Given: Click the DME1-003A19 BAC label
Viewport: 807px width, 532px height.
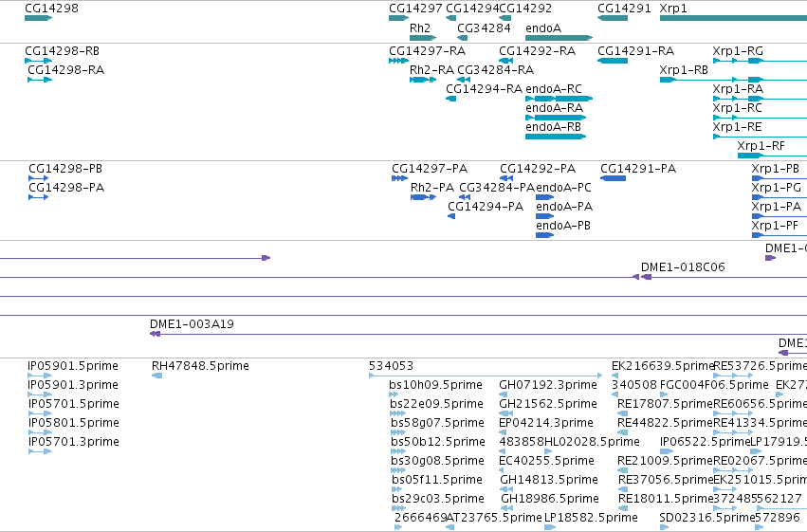Looking at the screenshot, I should 192,324.
